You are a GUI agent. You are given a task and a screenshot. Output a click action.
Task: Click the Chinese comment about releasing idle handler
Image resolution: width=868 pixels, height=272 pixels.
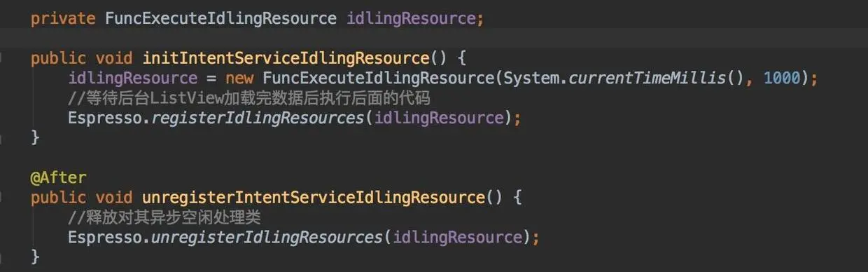point(164,217)
